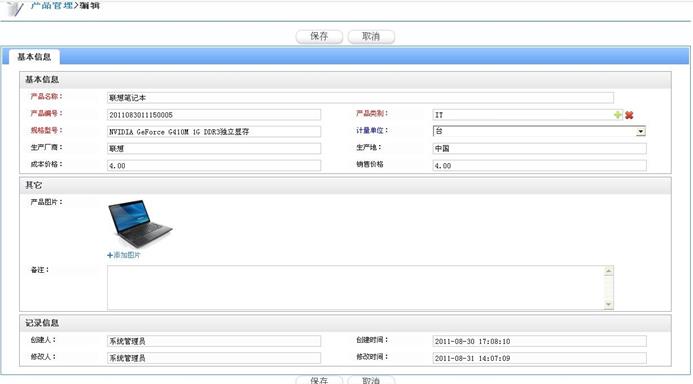The width and height of the screenshot is (693, 384).
Task: Switch to the 基本信息 tab
Action: (34, 57)
